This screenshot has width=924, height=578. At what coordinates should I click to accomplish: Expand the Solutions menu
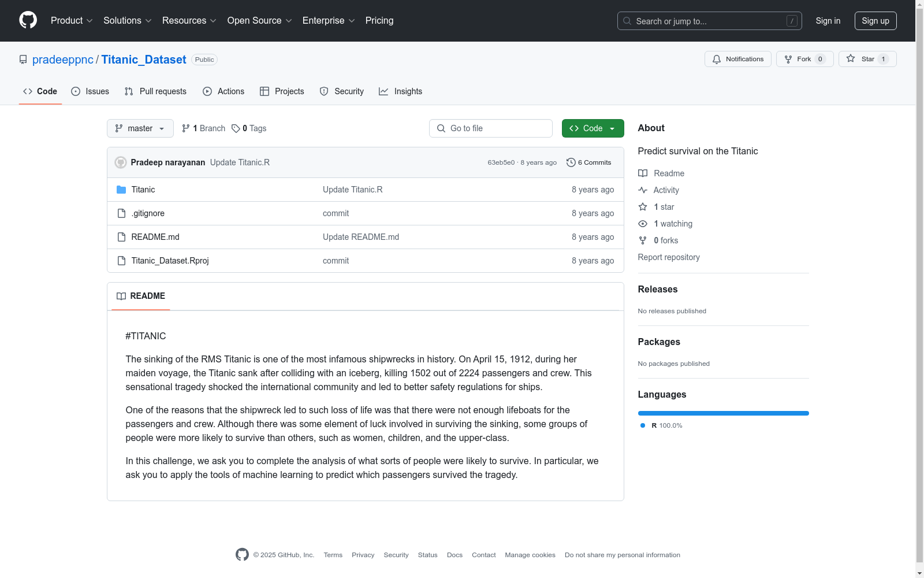pos(128,21)
